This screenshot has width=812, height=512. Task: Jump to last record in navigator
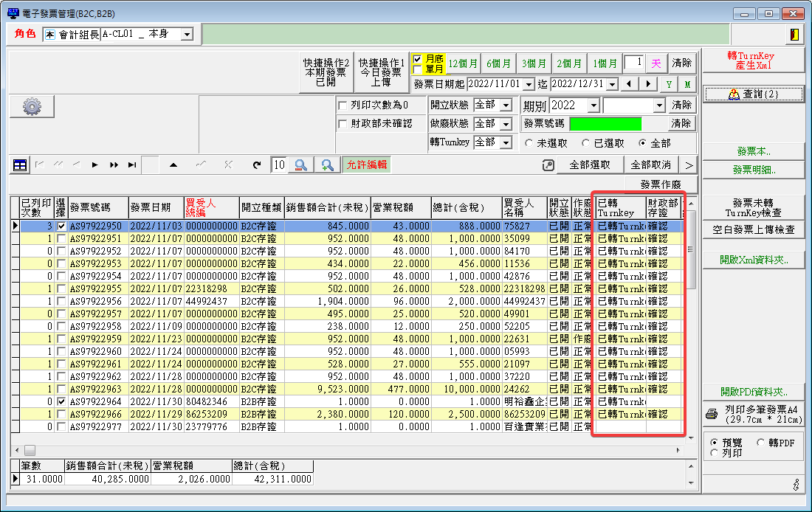point(132,165)
